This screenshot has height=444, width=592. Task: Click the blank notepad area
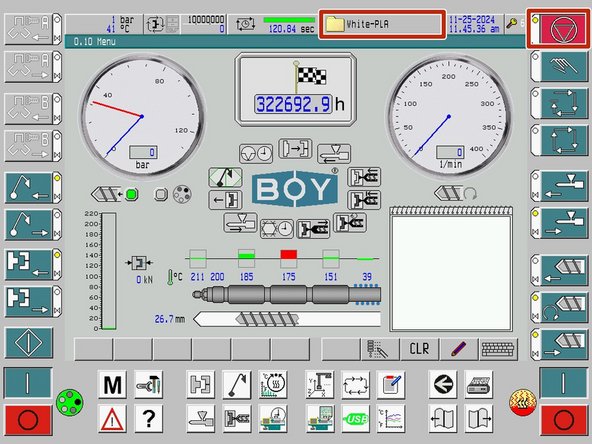click(x=451, y=272)
